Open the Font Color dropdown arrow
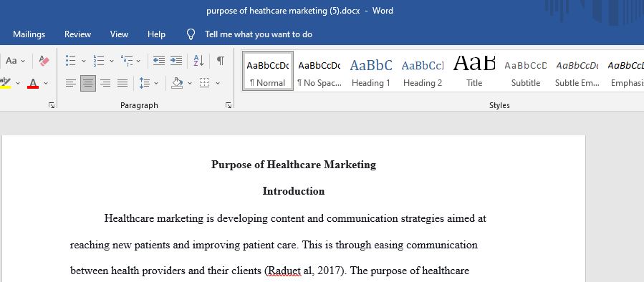Screen dimensions: 644x282 click(x=46, y=83)
